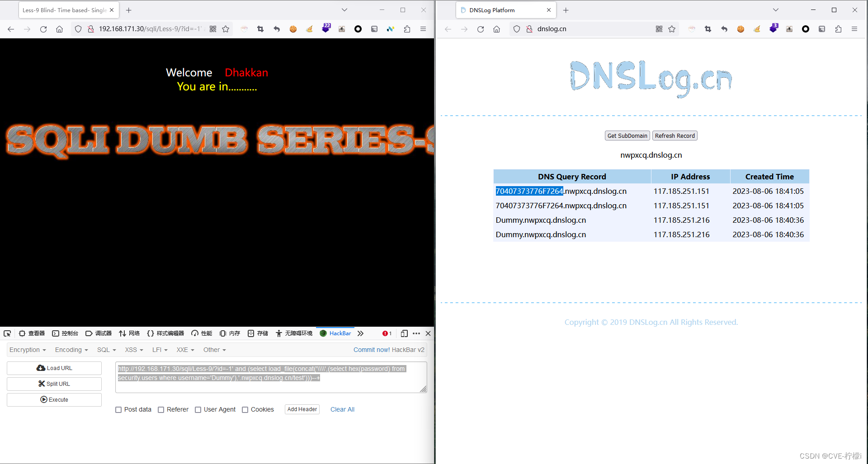Open extensions puzzle icon in left browser

(407, 29)
